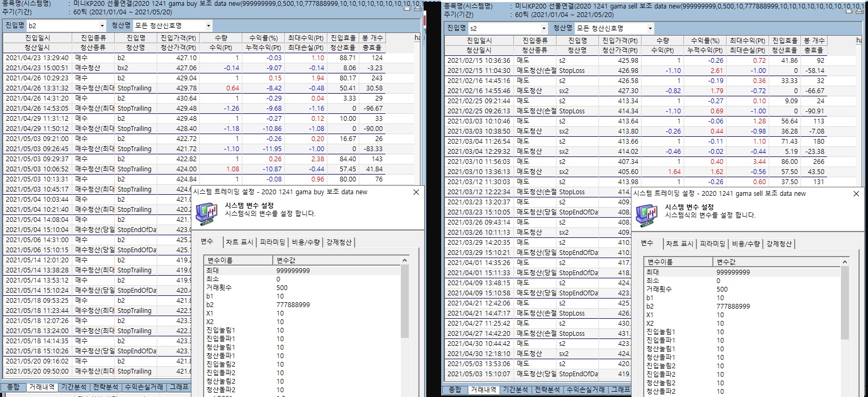Select the 거래횟수 variable row in the buy dialog
868x397 pixels.
coord(220,287)
